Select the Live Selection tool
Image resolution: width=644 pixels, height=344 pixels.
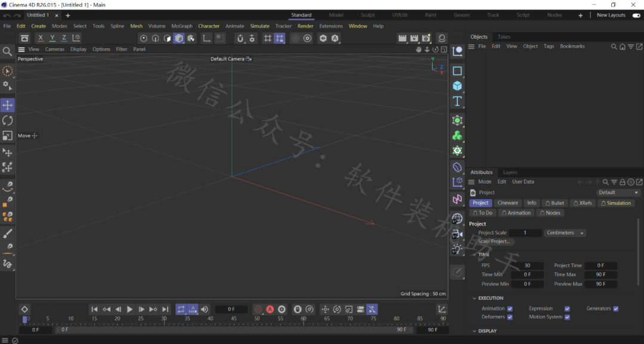7,71
